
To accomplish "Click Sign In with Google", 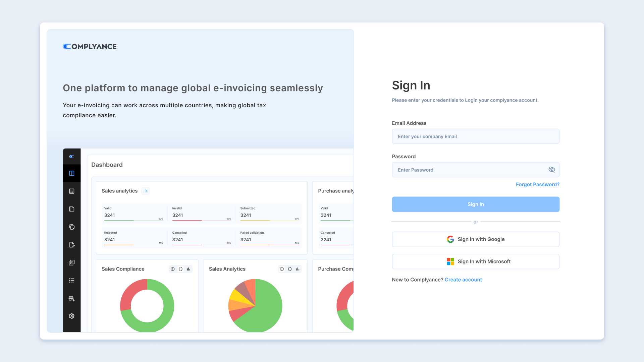I will pos(475,239).
